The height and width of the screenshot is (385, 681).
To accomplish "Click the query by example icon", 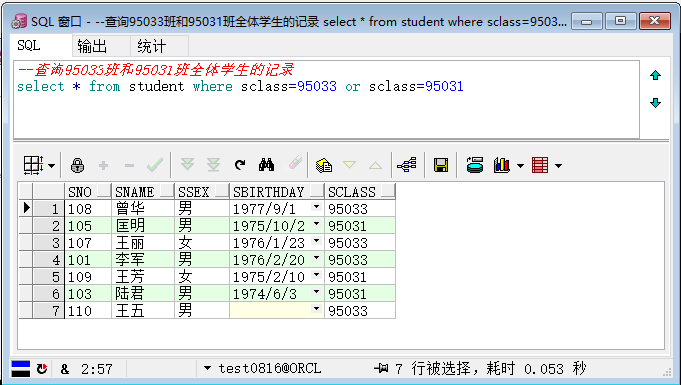I will [x=324, y=165].
